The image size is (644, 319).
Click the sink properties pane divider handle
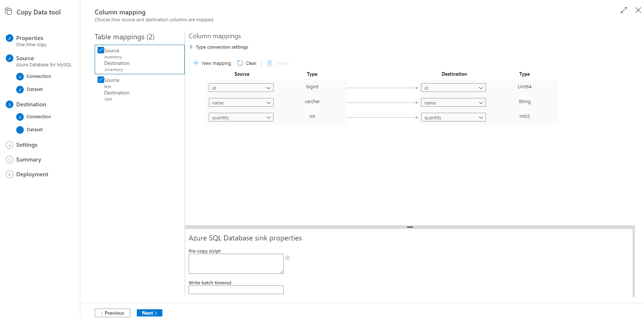(x=410, y=227)
